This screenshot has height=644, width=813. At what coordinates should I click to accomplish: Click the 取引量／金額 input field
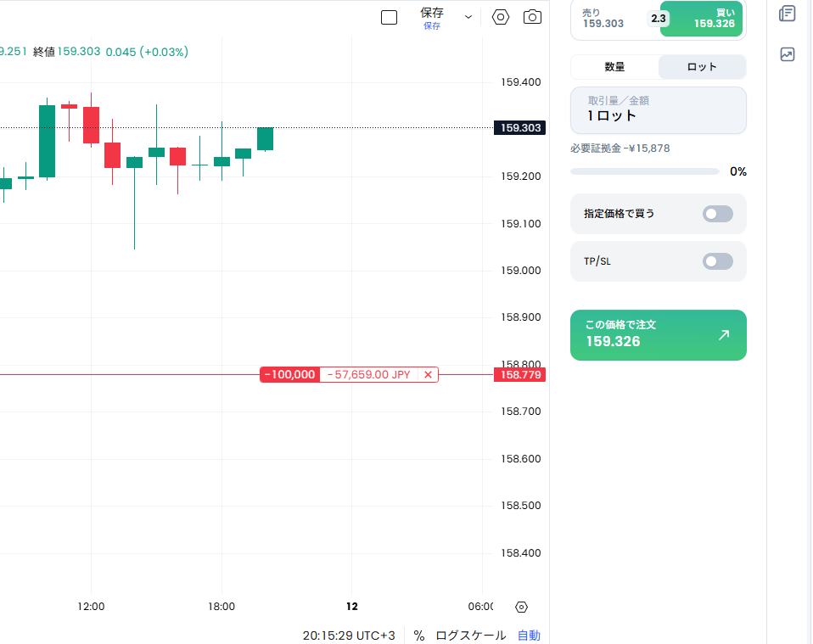658,110
